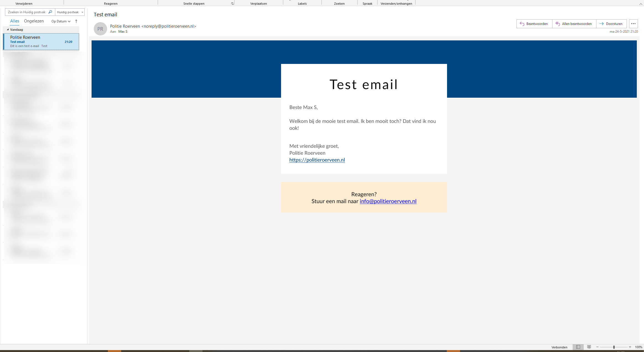Click the search magnifier icon in mailbox search
The height and width of the screenshot is (352, 644).
50,12
